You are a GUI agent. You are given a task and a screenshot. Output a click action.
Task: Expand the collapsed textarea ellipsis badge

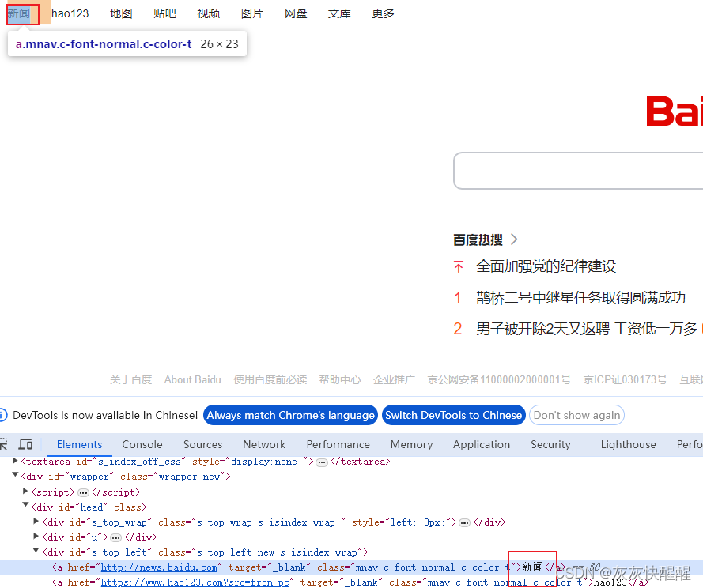[x=322, y=462]
